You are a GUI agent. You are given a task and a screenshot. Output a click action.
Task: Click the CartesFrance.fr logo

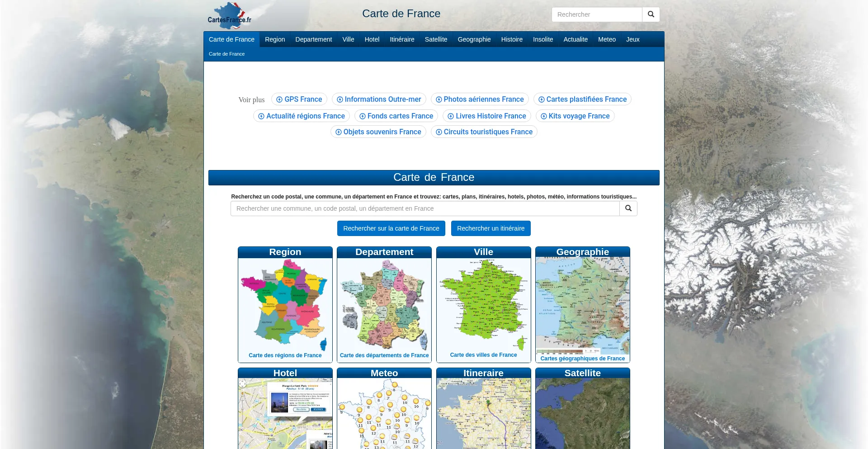pyautogui.click(x=229, y=16)
